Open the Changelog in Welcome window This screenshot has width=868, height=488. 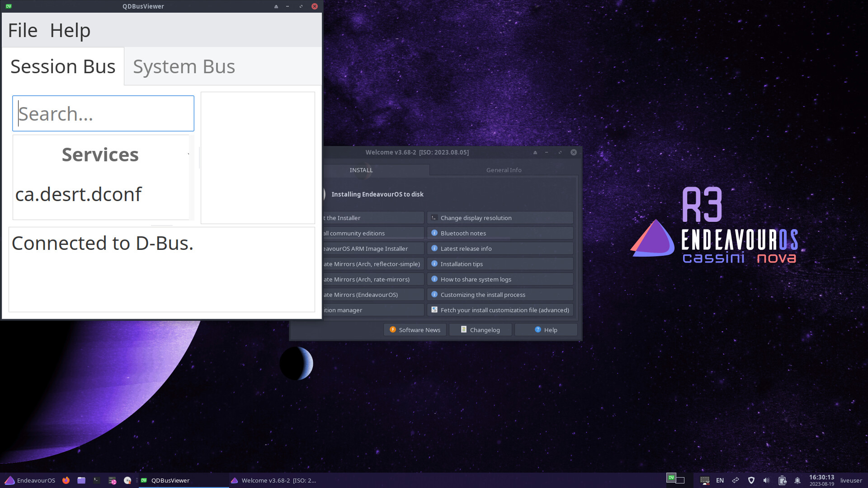(x=480, y=330)
